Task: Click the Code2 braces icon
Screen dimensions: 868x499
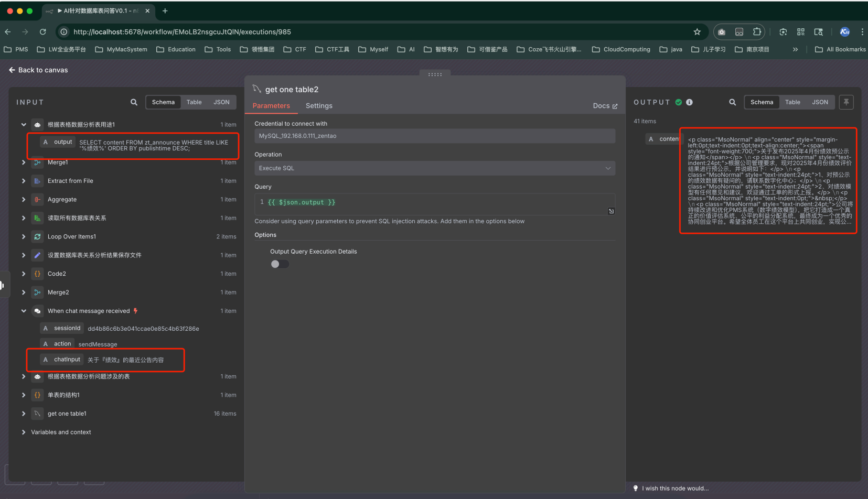Action: click(x=37, y=274)
